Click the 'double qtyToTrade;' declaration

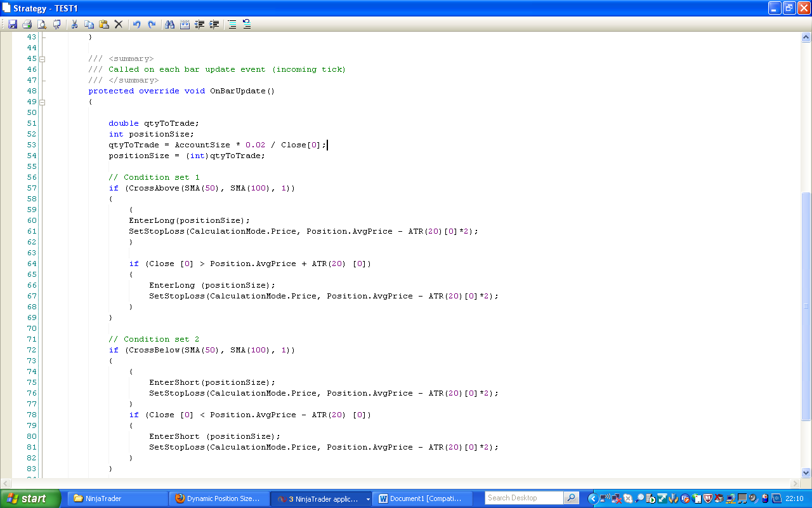[154, 123]
